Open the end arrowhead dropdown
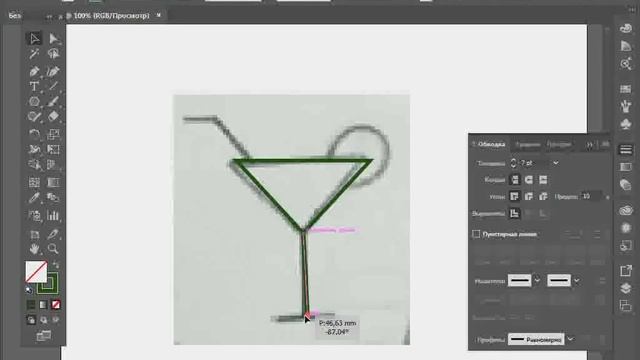The image size is (640, 360). pos(577,280)
